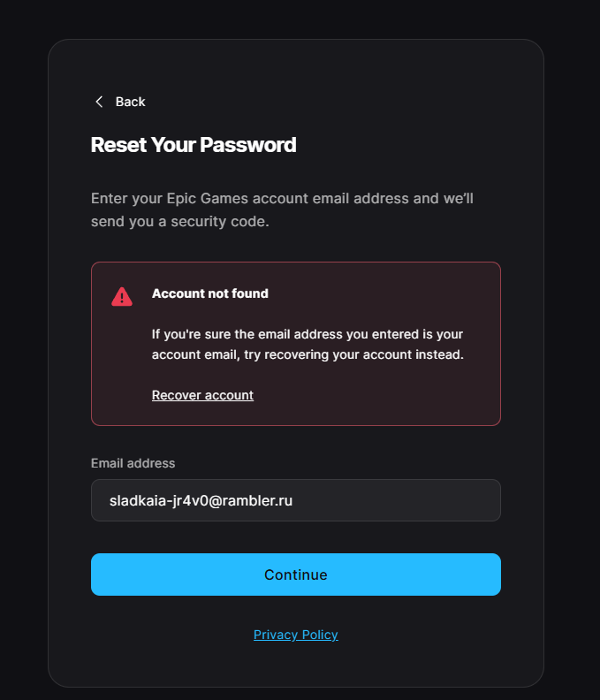Focus the Email address input field
This screenshot has height=700, width=600.
point(296,500)
